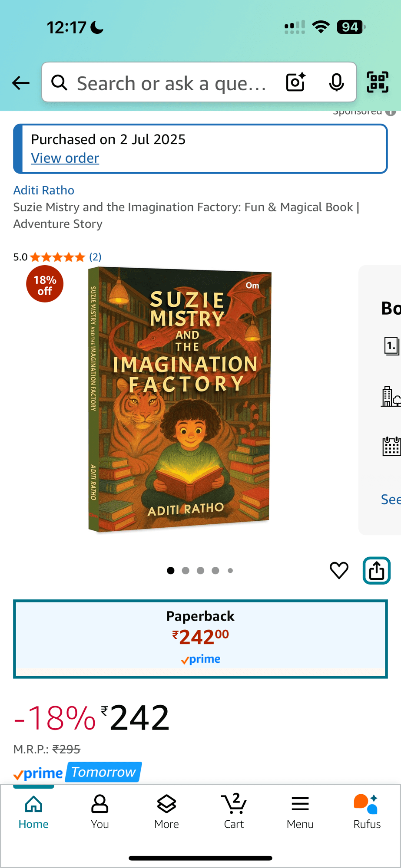Open Rufus assistant tab
This screenshot has height=868, width=401.
point(367,811)
